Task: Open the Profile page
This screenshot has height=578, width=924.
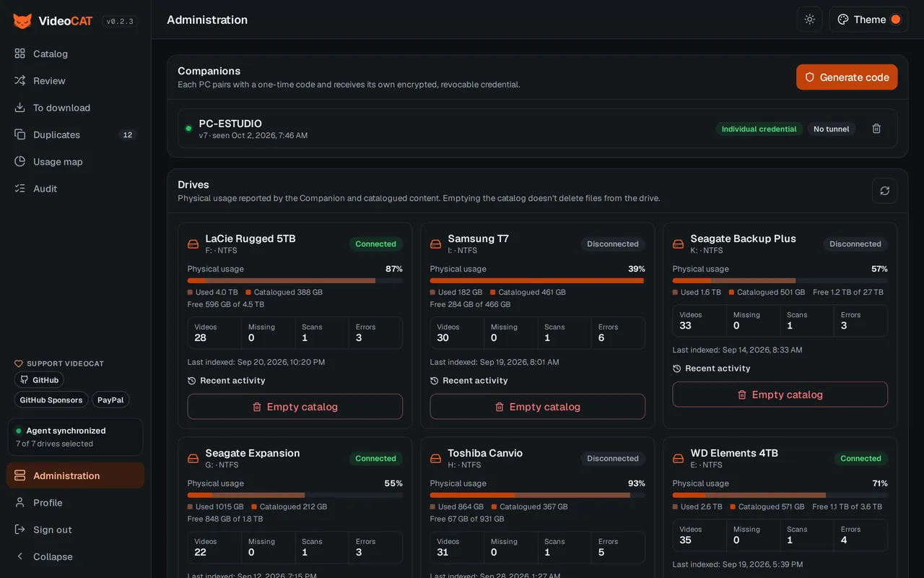Action: 75,503
